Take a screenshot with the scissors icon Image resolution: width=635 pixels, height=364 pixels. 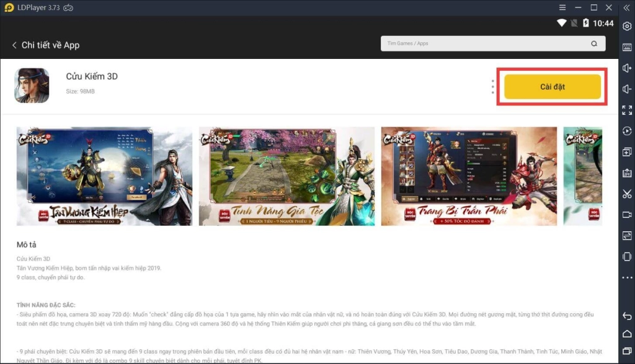pyautogui.click(x=627, y=194)
